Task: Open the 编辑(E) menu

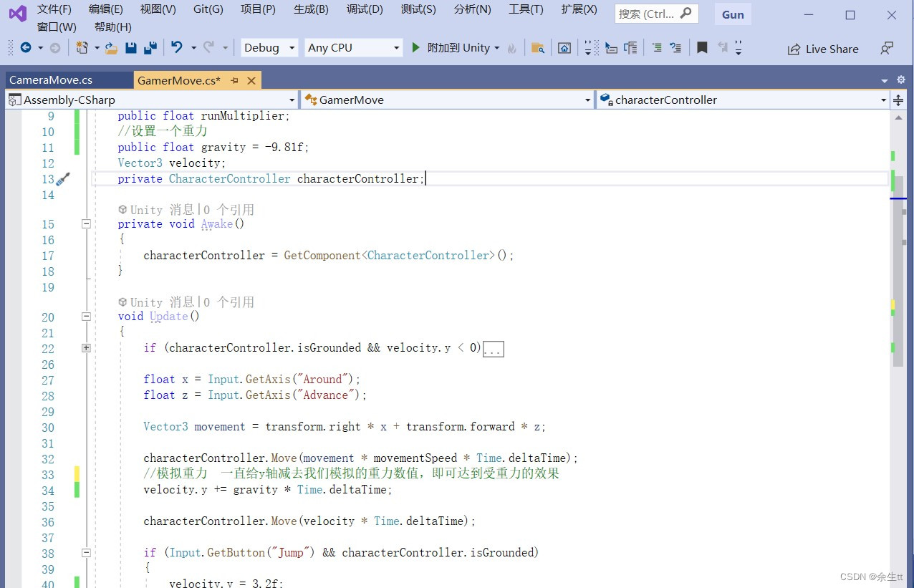Action: [x=106, y=9]
